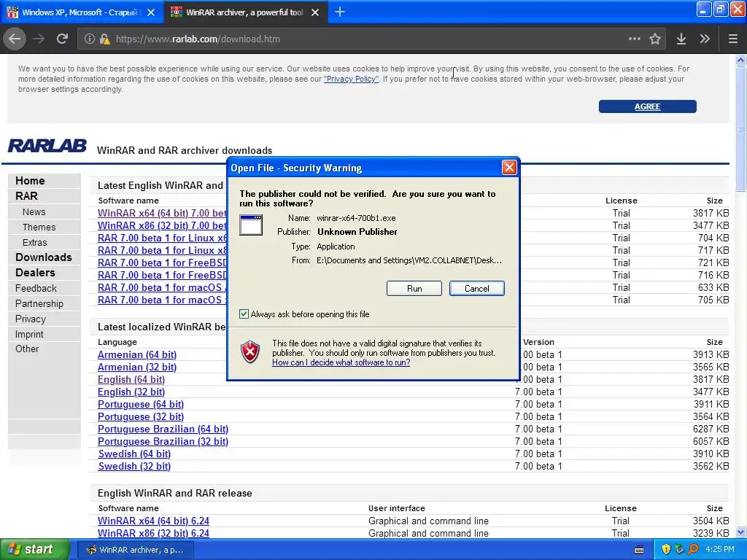Open Partnership in the sidebar

39,303
